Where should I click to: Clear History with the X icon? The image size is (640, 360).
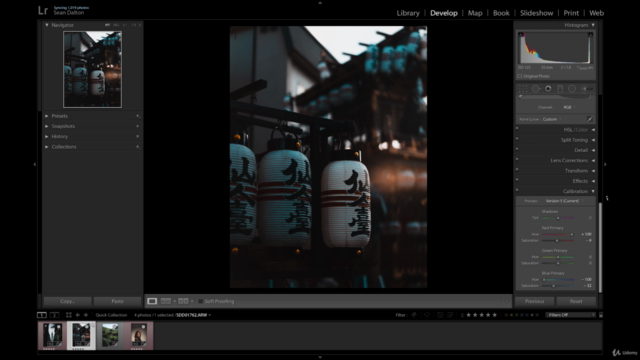coord(138,136)
